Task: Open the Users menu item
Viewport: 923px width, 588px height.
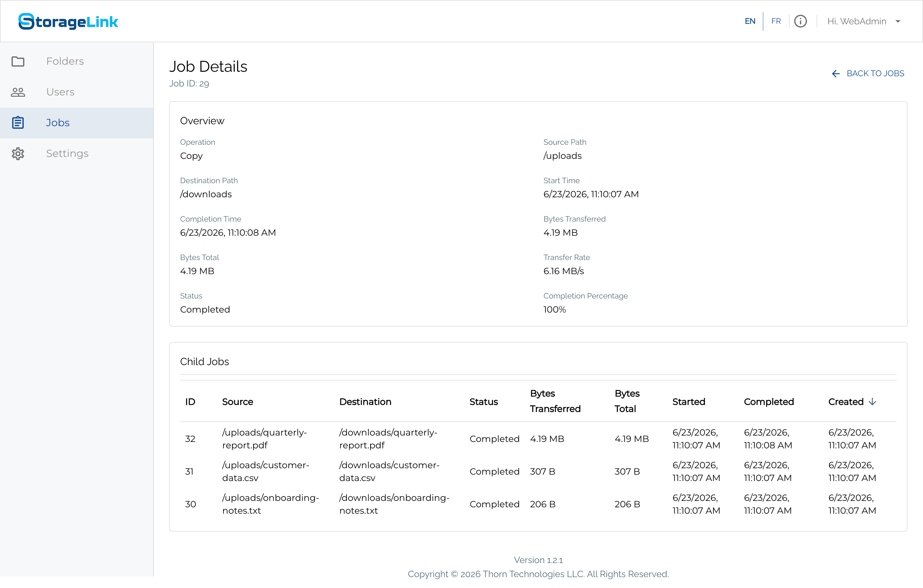Action: [77, 92]
